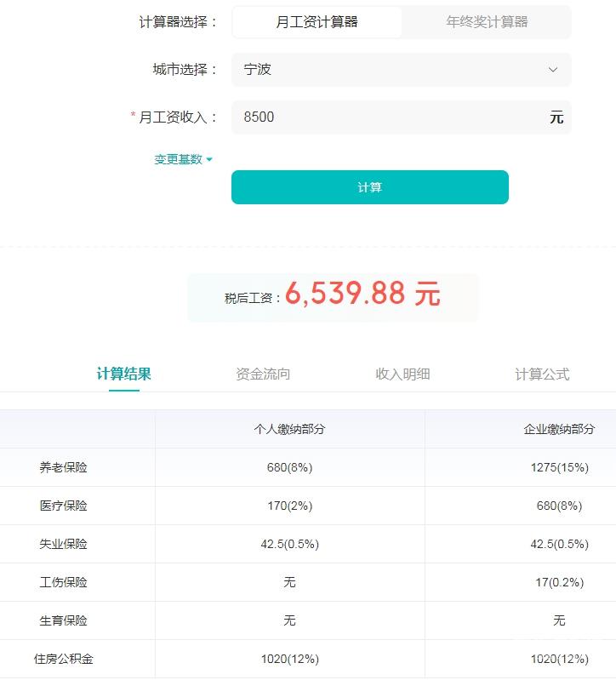Viewport: 616px width, 680px height.
Task: Open the 资金流向 tab
Action: [x=263, y=374]
